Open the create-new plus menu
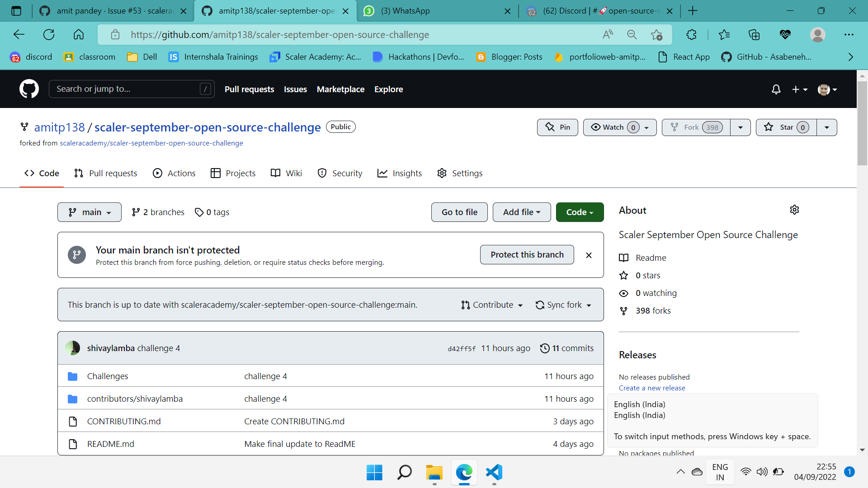 [x=799, y=89]
